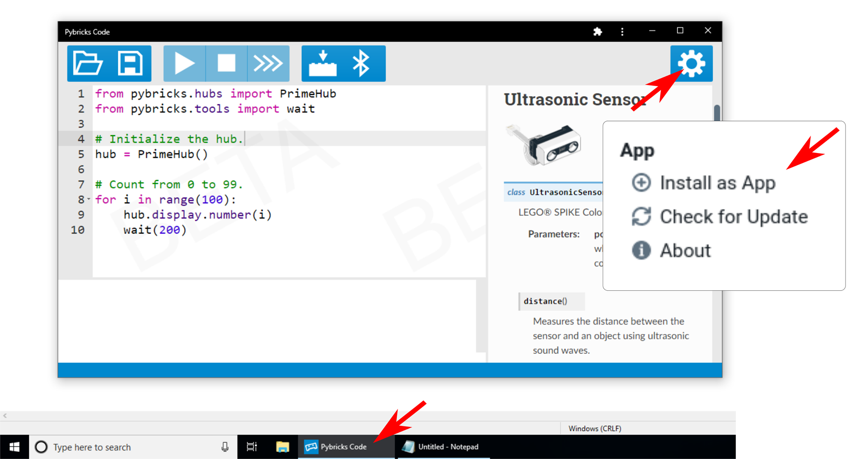Open the REPL triple-chevron button
868x459 pixels.
268,64
